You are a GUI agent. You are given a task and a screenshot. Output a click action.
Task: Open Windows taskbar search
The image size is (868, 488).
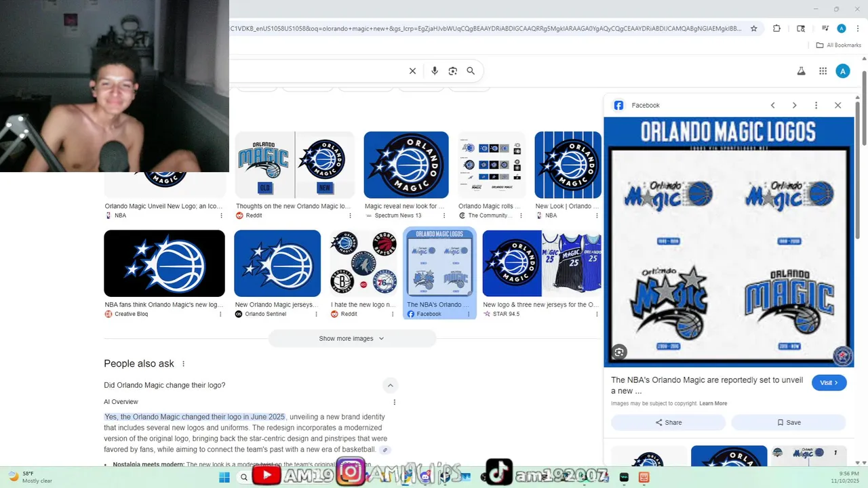tap(244, 477)
